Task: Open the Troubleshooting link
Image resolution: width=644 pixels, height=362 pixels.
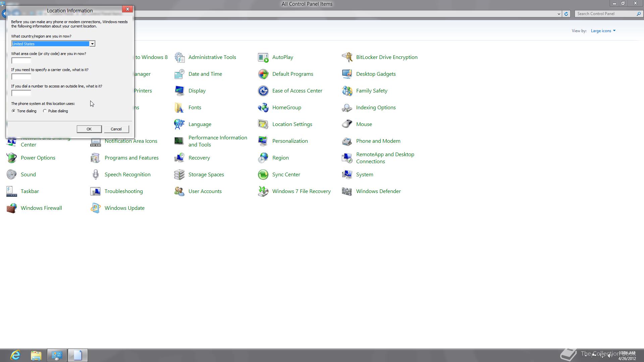Action: [124, 191]
